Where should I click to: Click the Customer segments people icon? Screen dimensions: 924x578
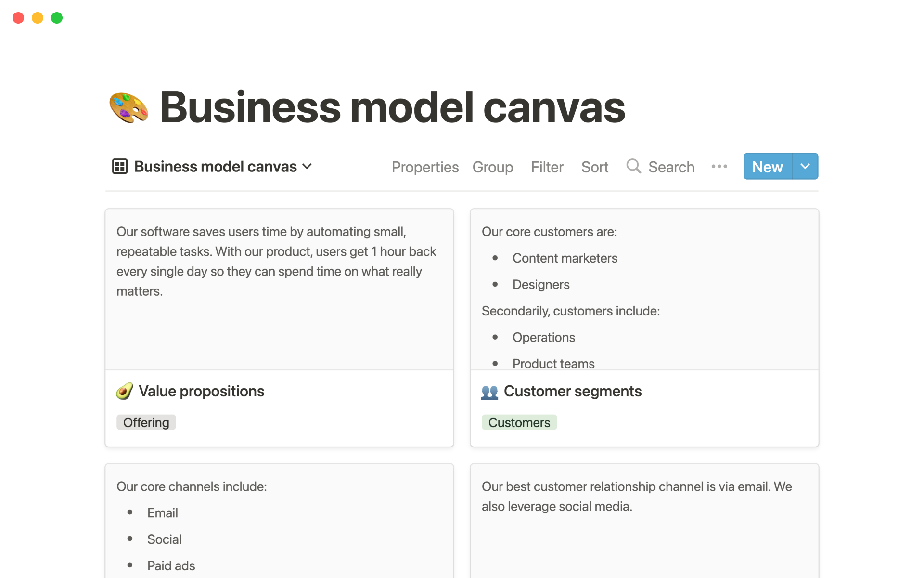[x=489, y=392]
